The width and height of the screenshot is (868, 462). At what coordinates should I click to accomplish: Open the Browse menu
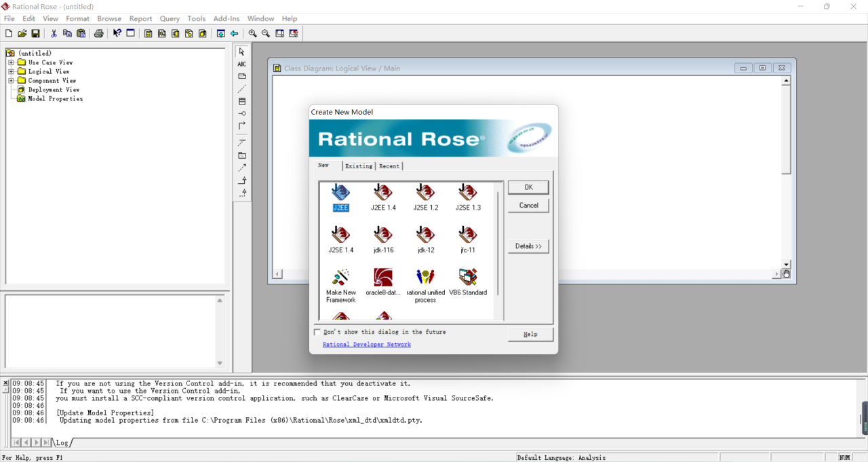[109, 18]
